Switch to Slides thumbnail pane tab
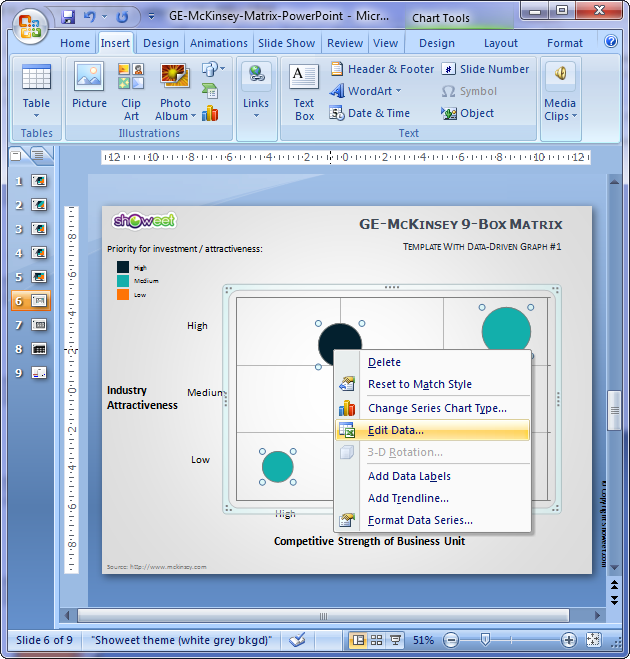Screen dimensions: 630x659 tap(16, 156)
